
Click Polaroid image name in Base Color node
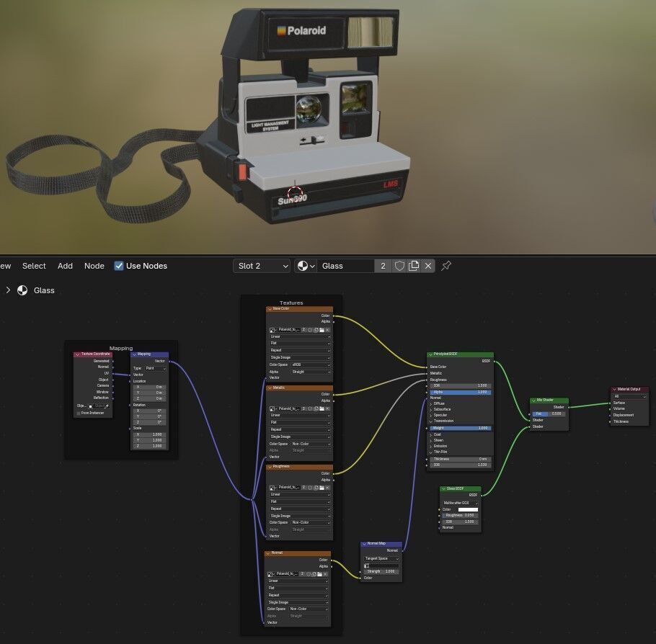tap(288, 330)
